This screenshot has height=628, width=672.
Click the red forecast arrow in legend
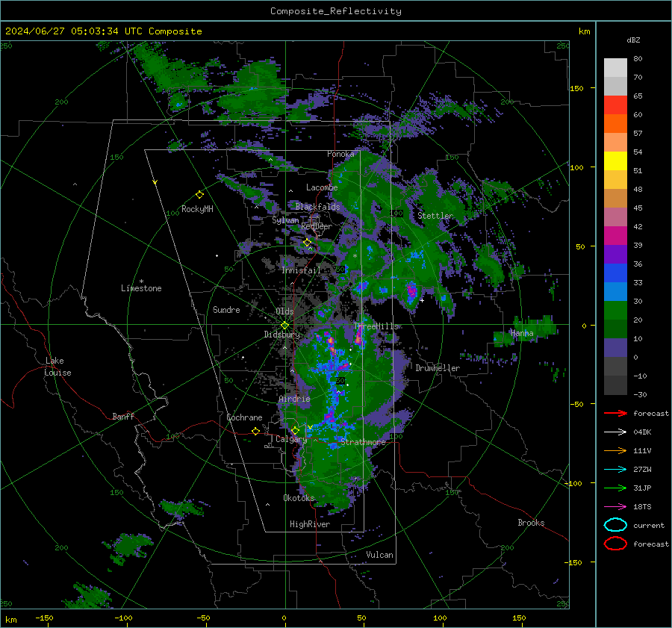[x=615, y=413]
